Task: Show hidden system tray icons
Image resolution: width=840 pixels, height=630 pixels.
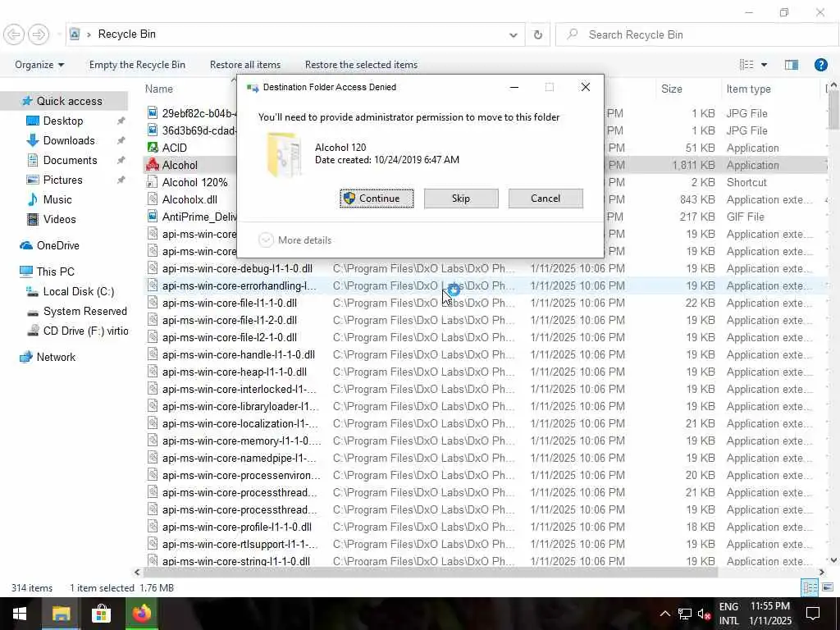Action: 664,614
